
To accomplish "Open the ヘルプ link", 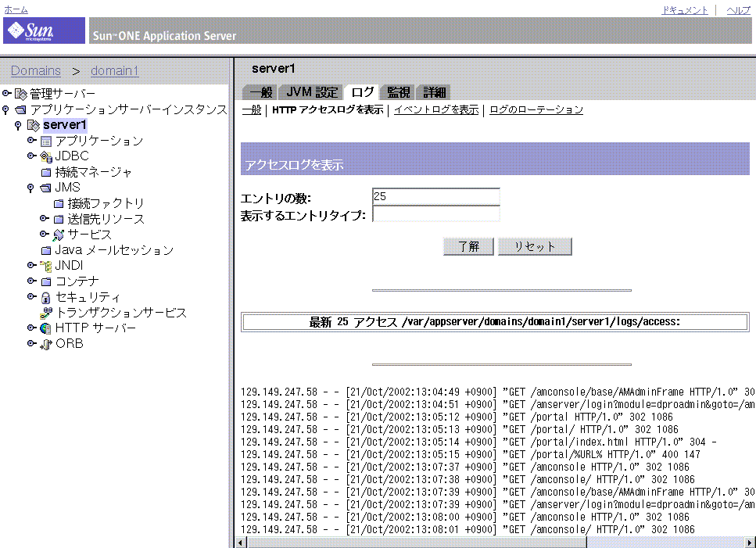I will point(739,10).
